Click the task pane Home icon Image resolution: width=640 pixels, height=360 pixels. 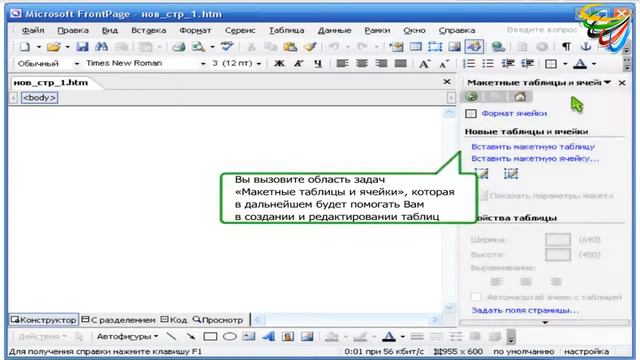(520, 97)
